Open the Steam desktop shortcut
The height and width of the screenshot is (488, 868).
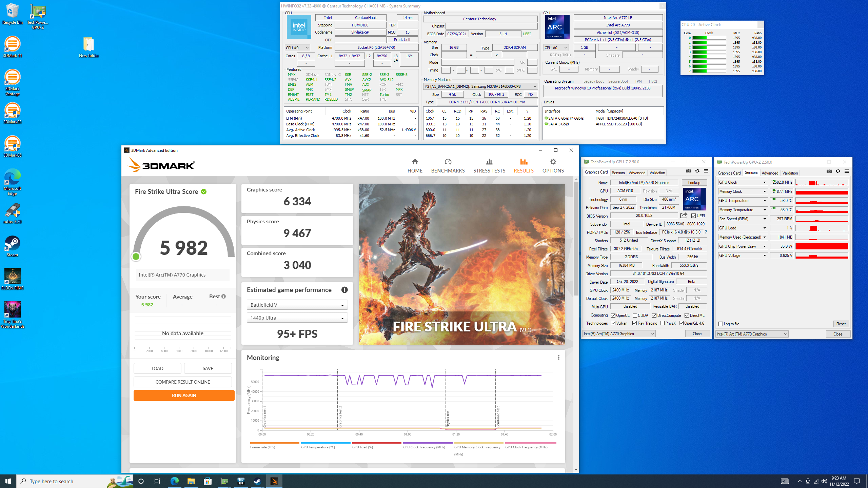(13, 246)
